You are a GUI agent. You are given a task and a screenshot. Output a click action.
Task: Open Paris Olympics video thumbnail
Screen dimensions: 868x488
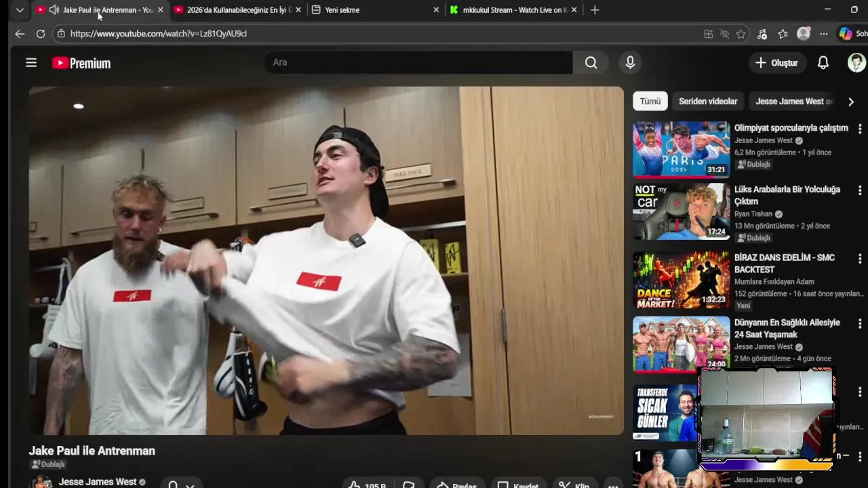[x=681, y=149]
